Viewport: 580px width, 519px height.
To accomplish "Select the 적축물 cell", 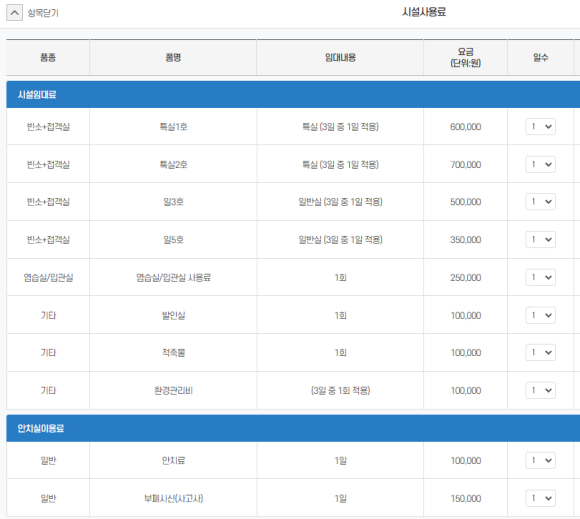I will pyautogui.click(x=173, y=353).
